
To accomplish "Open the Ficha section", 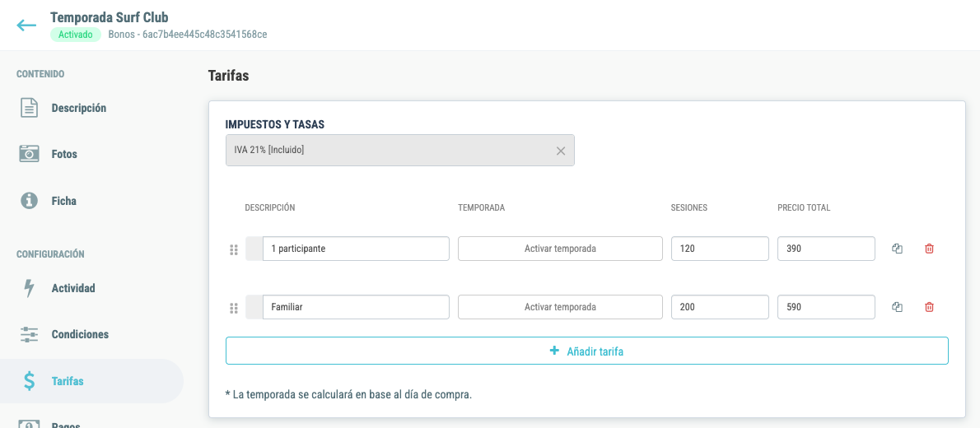I will click(63, 201).
